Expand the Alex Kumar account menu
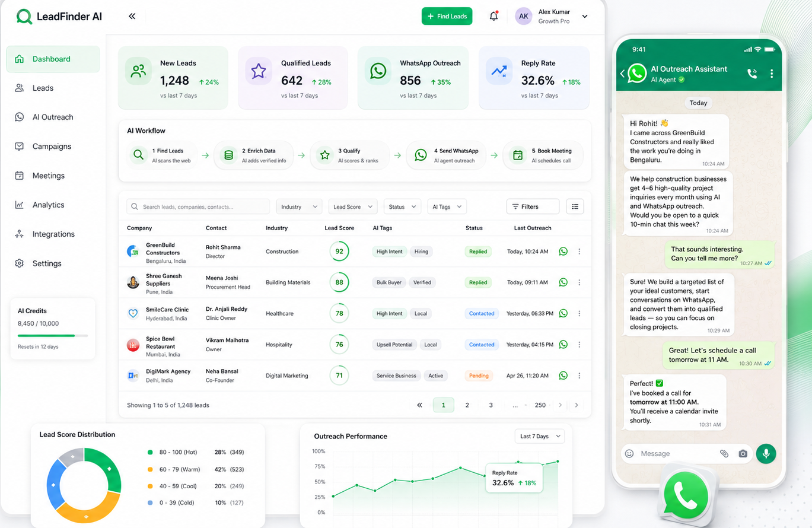The height and width of the screenshot is (528, 812). point(585,17)
